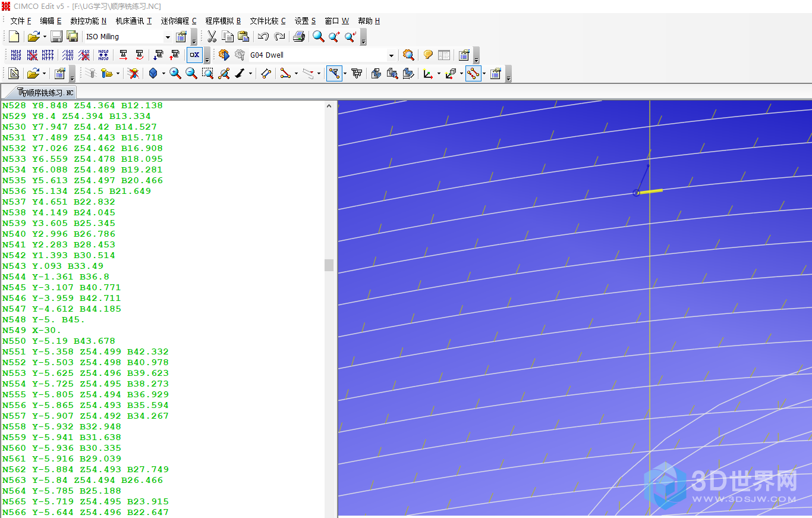Screen dimensions: 812x518
Task: Redo the last edit
Action: pyautogui.click(x=279, y=37)
